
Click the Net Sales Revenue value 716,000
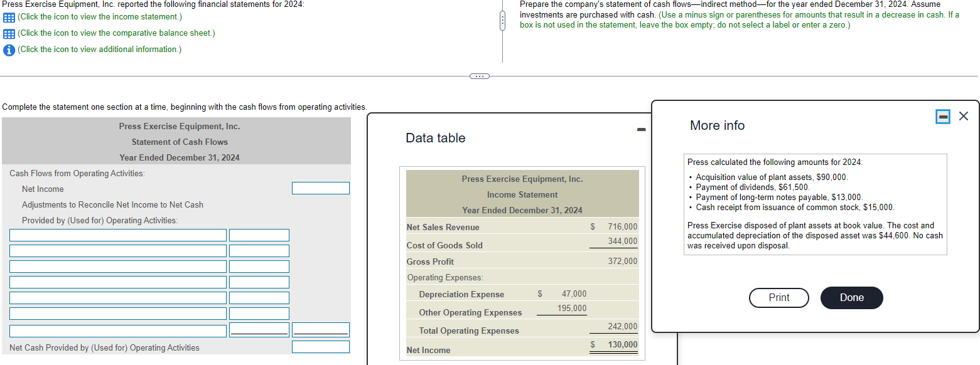pos(622,227)
